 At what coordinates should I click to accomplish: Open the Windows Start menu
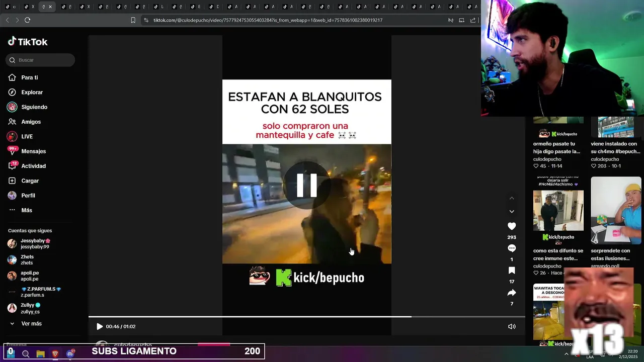click(x=10, y=353)
